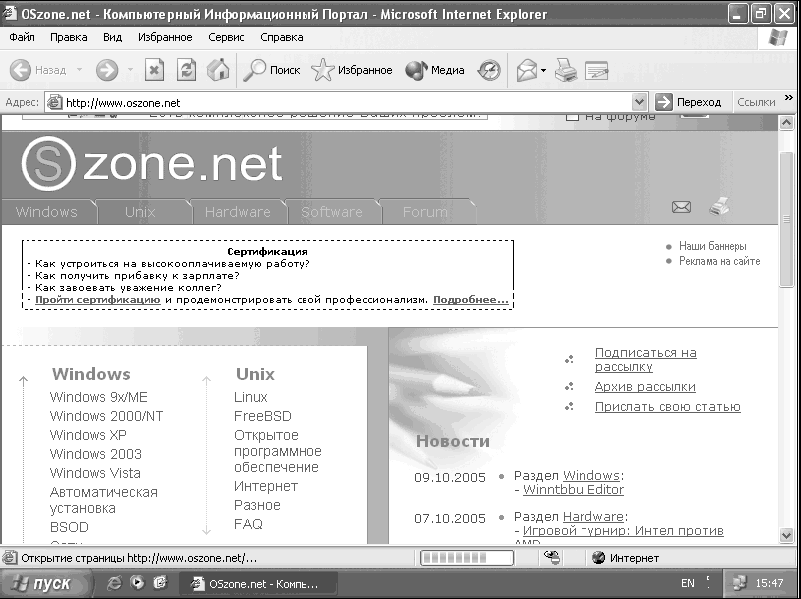Open the Windows XP section link
Viewport: 801px width, 599px height.
point(88,435)
